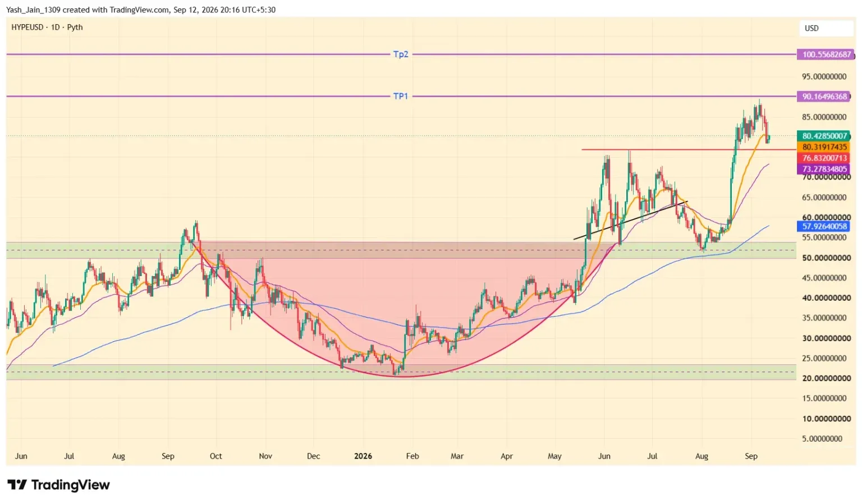Viewport: 862px width, 504px height.
Task: Click the green 80.42850007 current price tag
Action: point(824,136)
